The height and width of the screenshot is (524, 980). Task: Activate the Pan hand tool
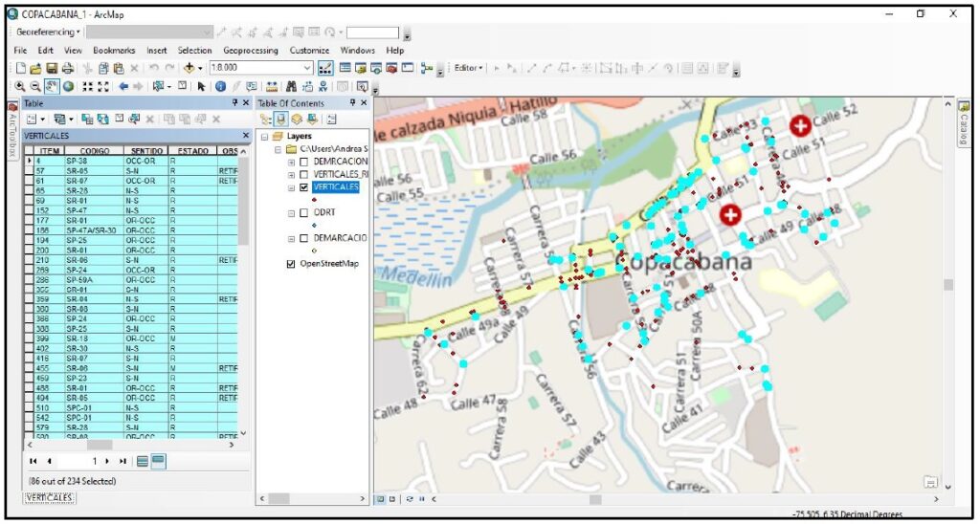tap(52, 87)
